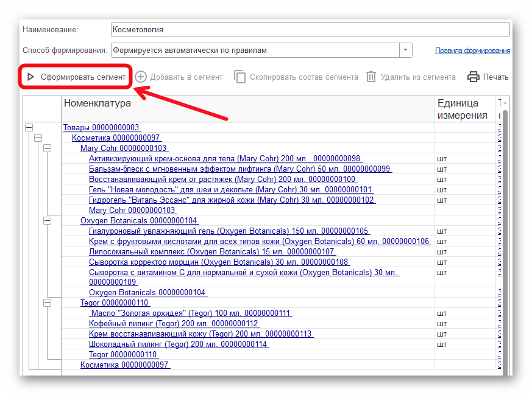
Task: Open the Правила формирования link
Action: [472, 51]
